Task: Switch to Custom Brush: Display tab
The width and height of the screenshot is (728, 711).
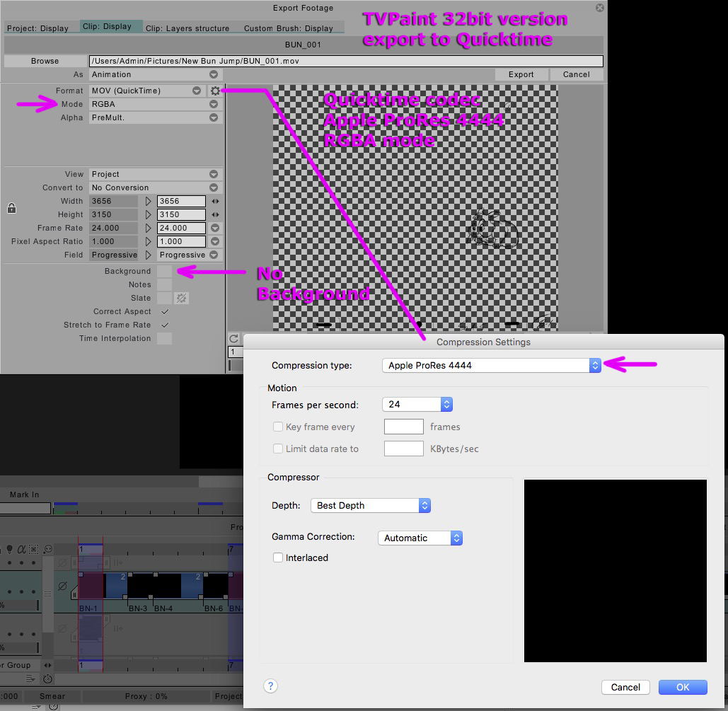Action: tap(289, 28)
